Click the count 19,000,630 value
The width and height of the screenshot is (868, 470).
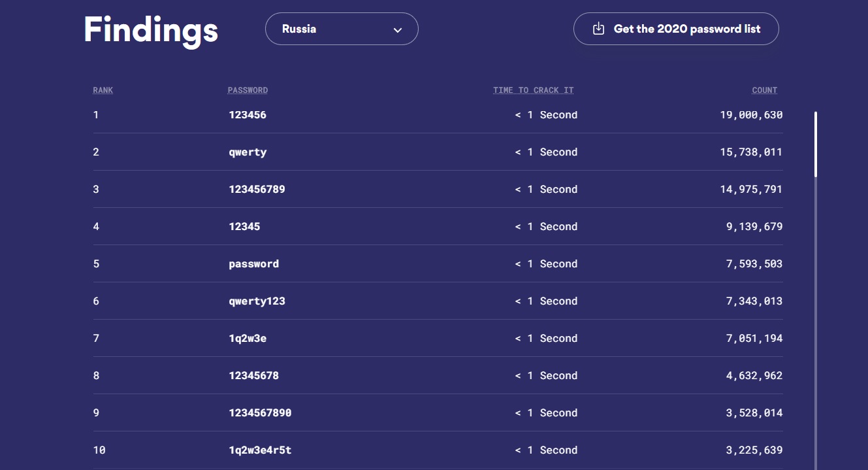click(751, 115)
